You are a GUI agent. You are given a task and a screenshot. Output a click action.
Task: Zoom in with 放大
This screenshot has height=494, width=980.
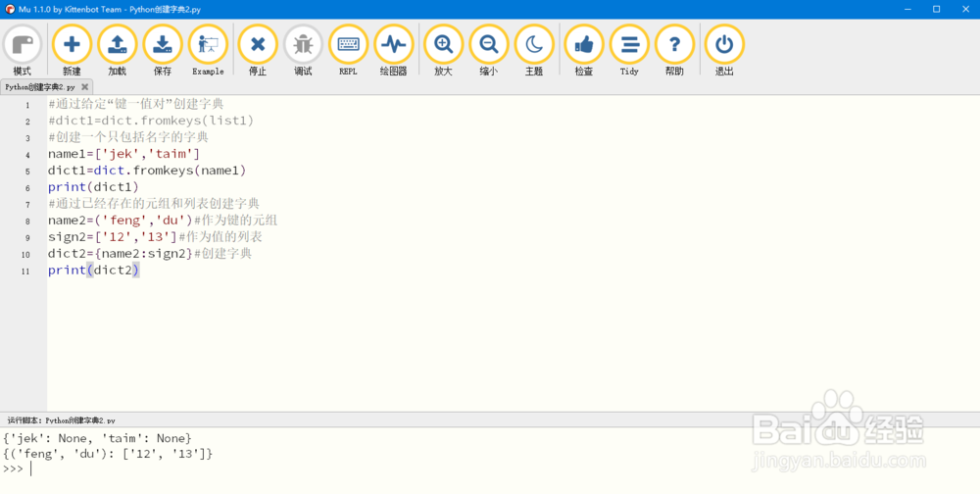coord(443,51)
